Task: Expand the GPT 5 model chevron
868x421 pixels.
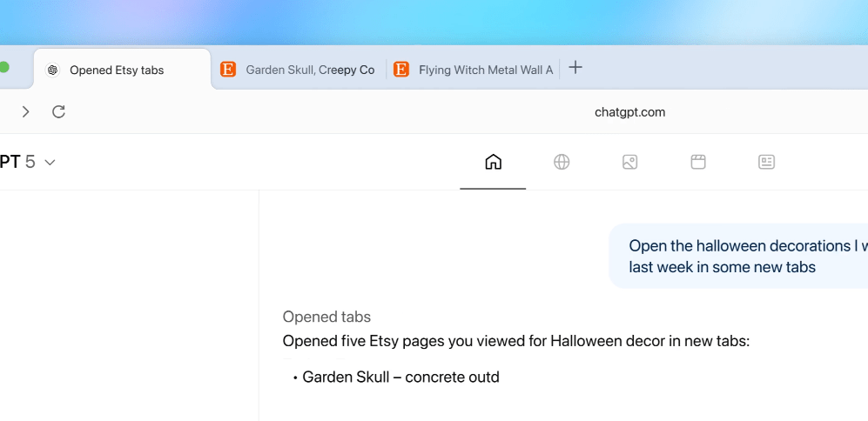Action: [x=50, y=163]
